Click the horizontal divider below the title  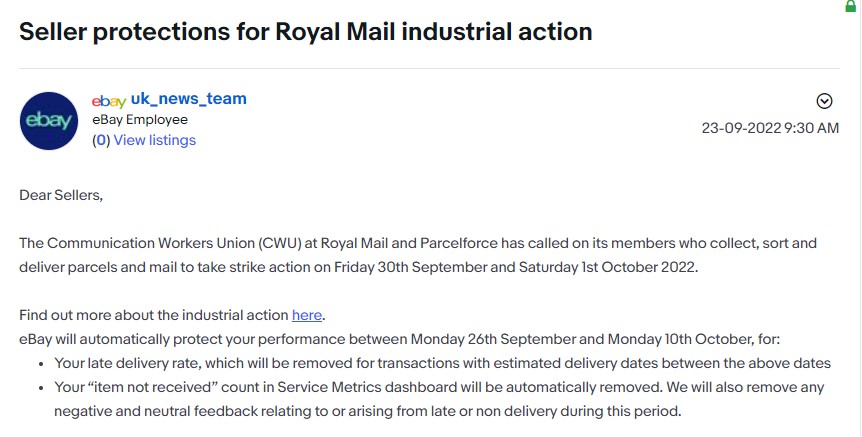(x=429, y=69)
